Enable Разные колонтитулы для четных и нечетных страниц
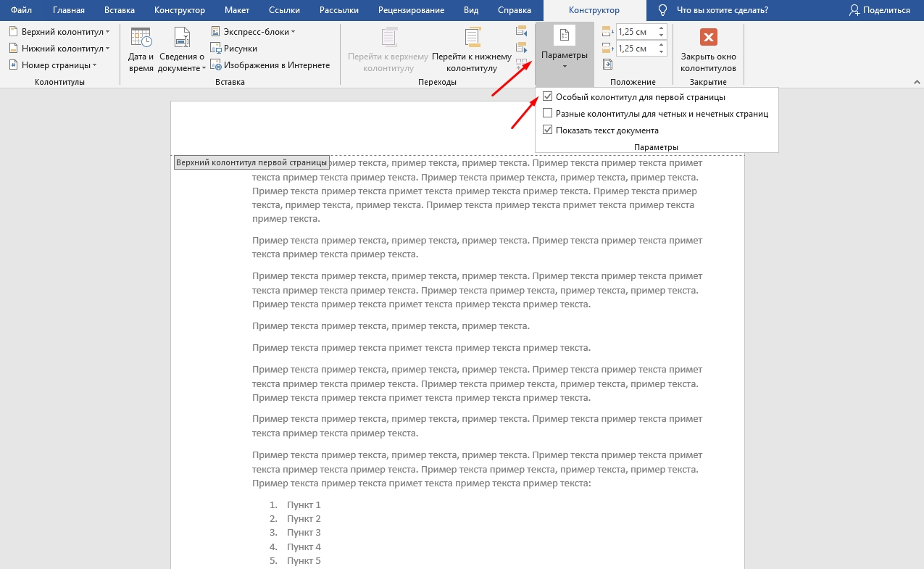 pyautogui.click(x=548, y=113)
